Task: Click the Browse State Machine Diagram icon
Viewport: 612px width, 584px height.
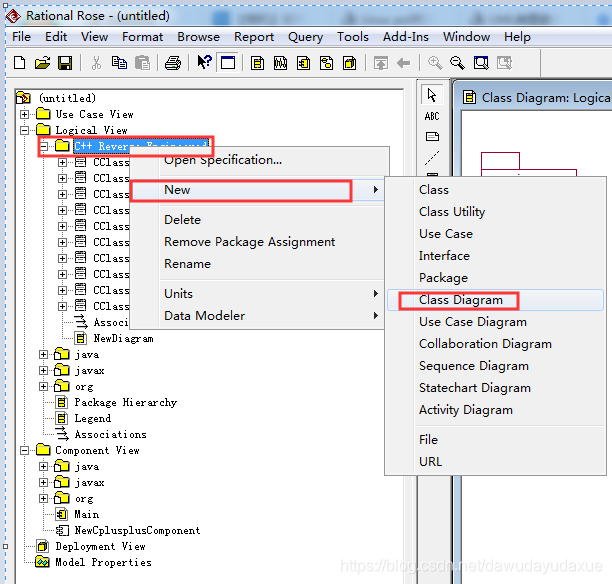Action: tap(326, 63)
